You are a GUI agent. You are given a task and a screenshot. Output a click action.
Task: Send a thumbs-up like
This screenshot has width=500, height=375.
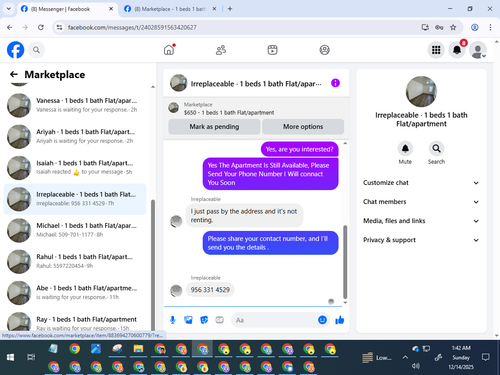point(340,320)
